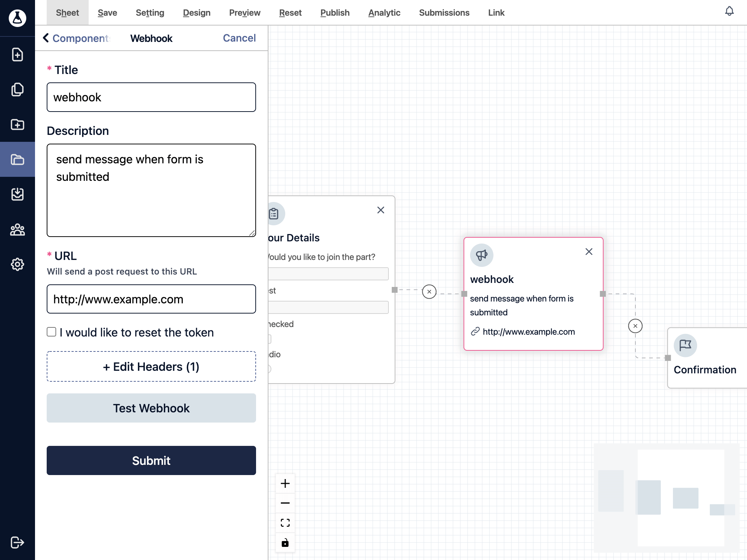Remove connection between form and webhook
The width and height of the screenshot is (747, 560).
[x=429, y=292]
